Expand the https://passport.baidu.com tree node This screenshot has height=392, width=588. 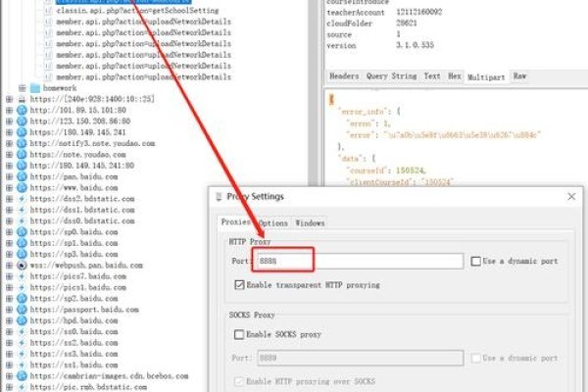click(9, 307)
